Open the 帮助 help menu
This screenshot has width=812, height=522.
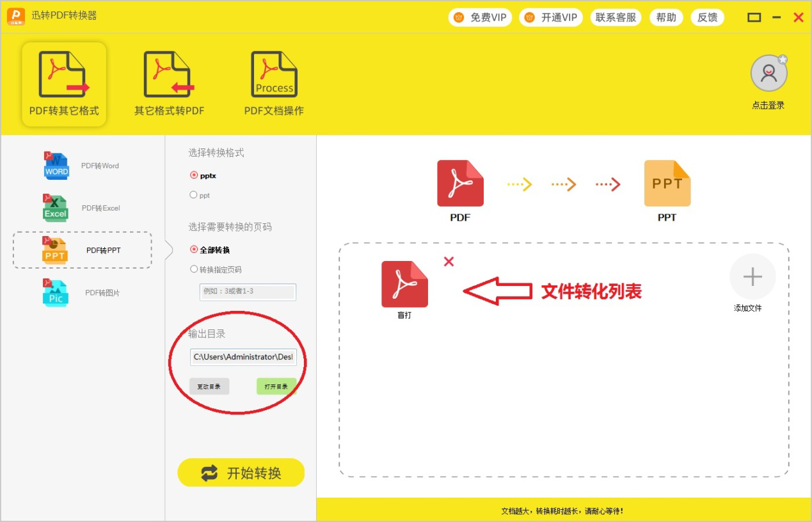point(665,17)
